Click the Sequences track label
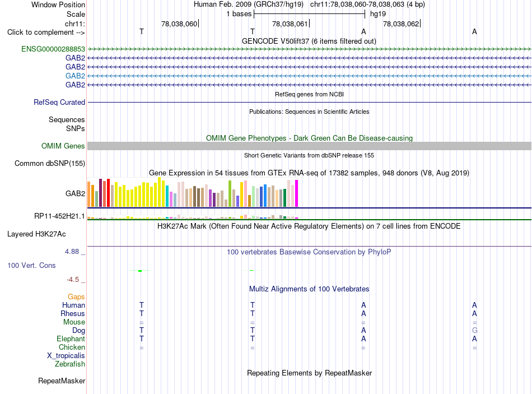 [67, 119]
